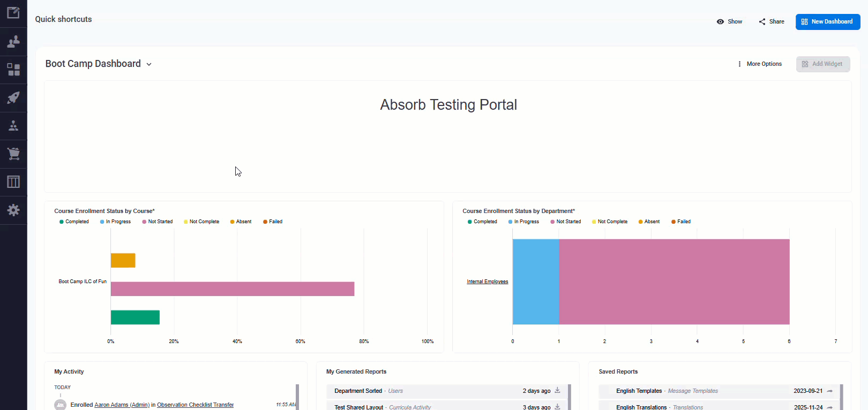Open the shopping cart sidebar icon
The height and width of the screenshot is (410, 868).
tap(13, 154)
